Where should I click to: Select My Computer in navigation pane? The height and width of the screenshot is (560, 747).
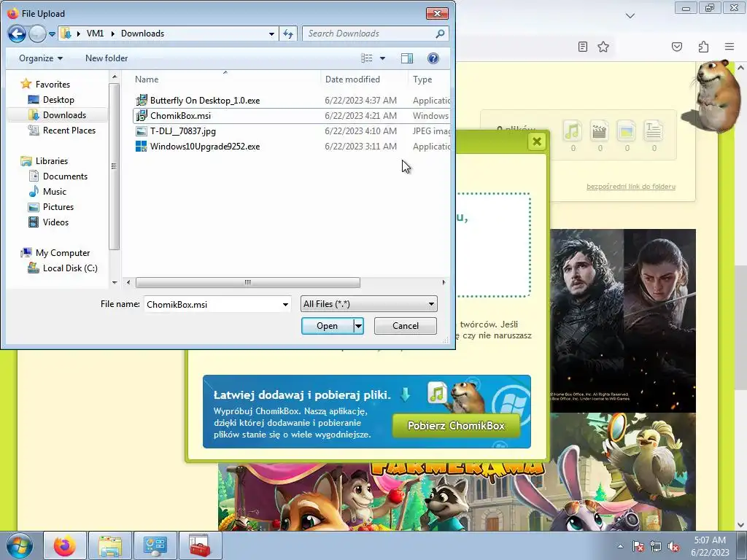pos(63,253)
